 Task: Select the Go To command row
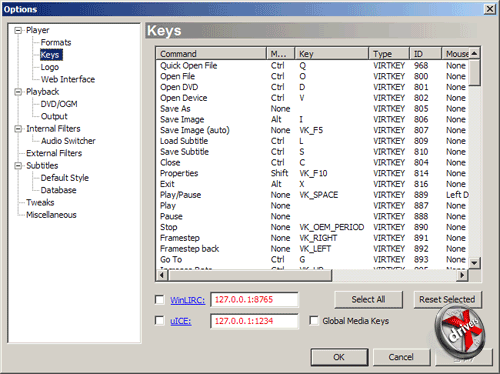click(x=313, y=260)
